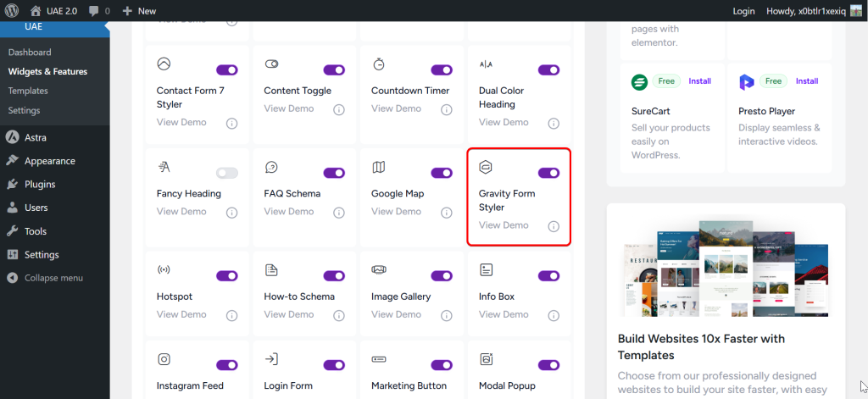Click the Collapse menu label
The image size is (868, 399).
coord(53,278)
